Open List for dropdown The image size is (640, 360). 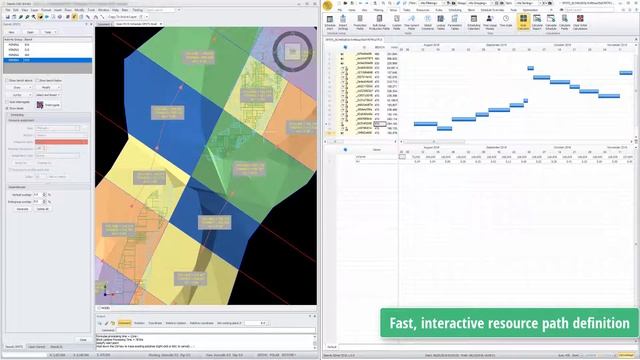pyautogui.click(x=19, y=95)
